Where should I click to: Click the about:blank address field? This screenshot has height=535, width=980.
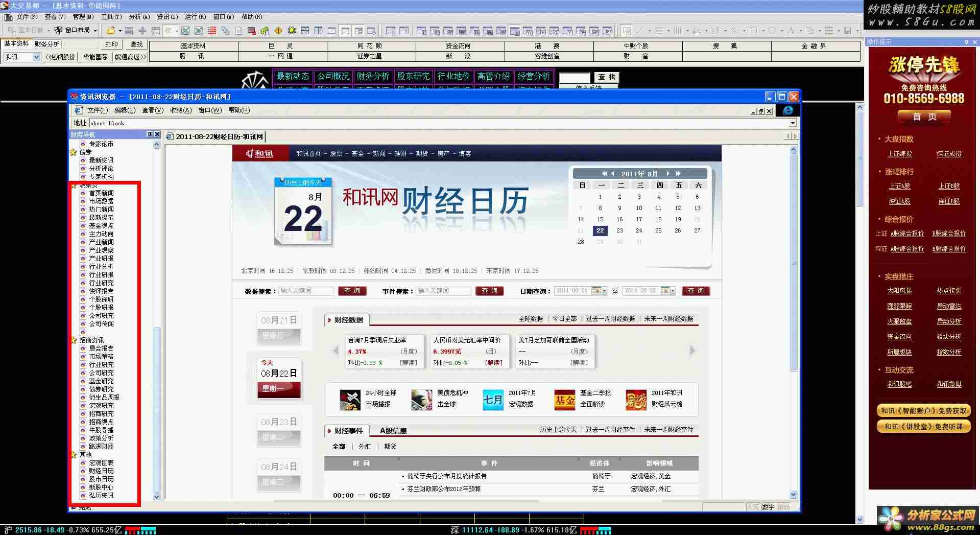click(x=439, y=123)
